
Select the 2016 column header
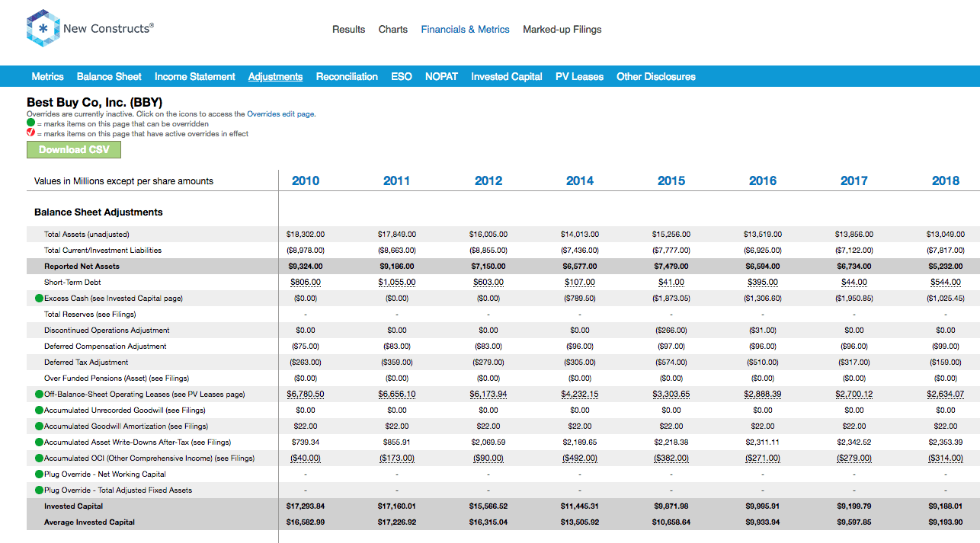(x=763, y=181)
